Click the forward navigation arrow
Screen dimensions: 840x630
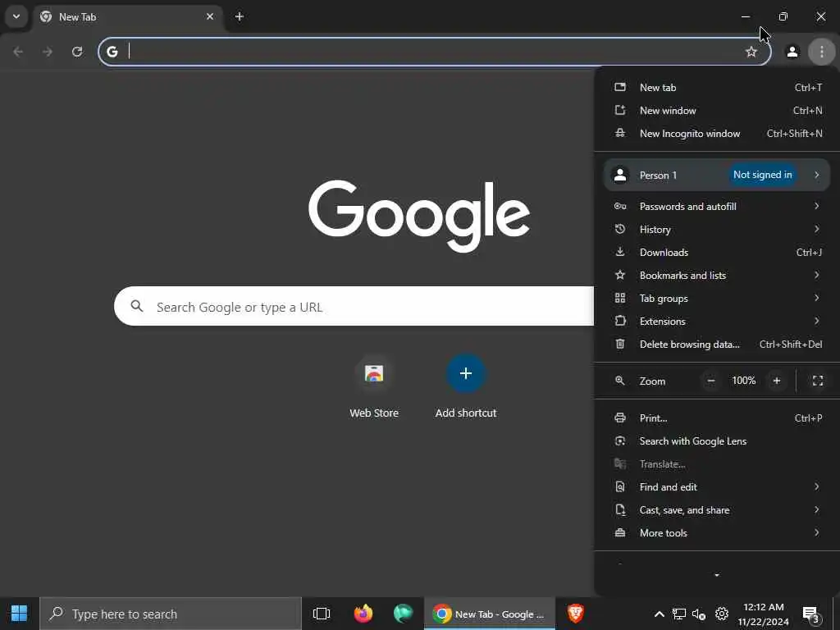click(x=48, y=52)
